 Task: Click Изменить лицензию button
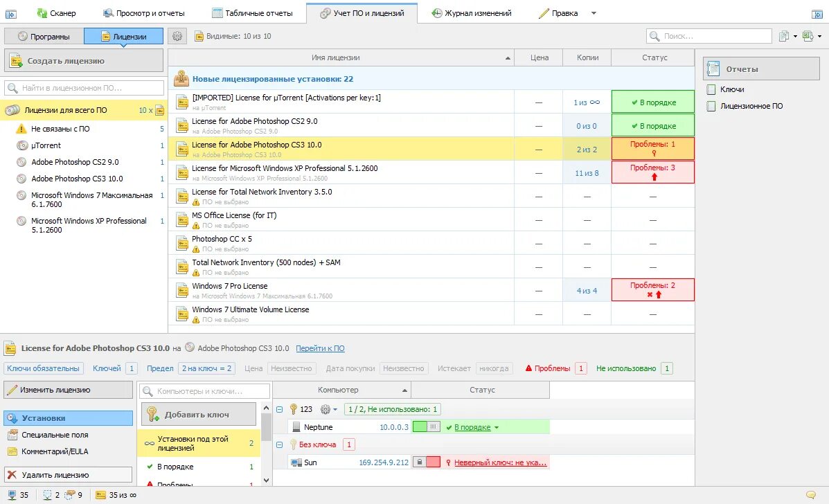[68, 390]
